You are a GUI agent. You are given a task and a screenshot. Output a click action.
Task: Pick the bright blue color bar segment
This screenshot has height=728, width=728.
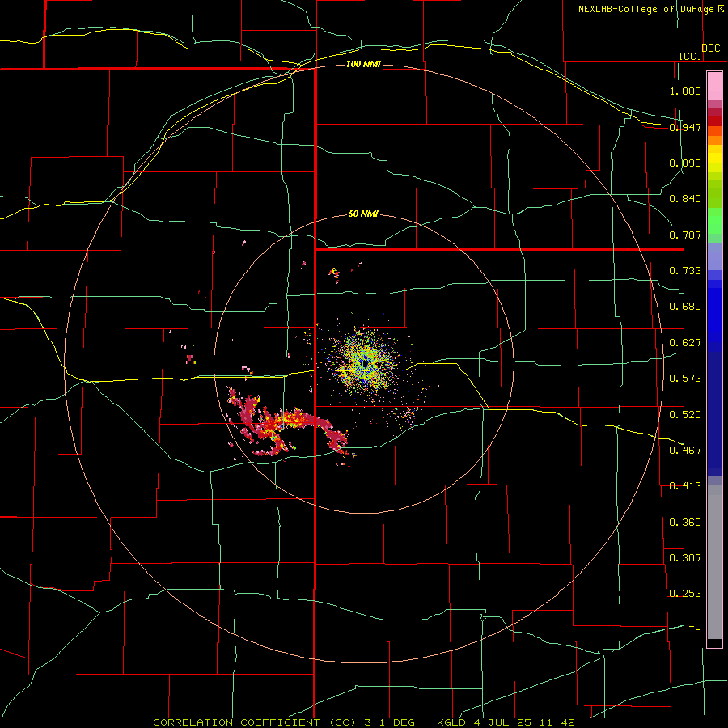pyautogui.click(x=714, y=315)
